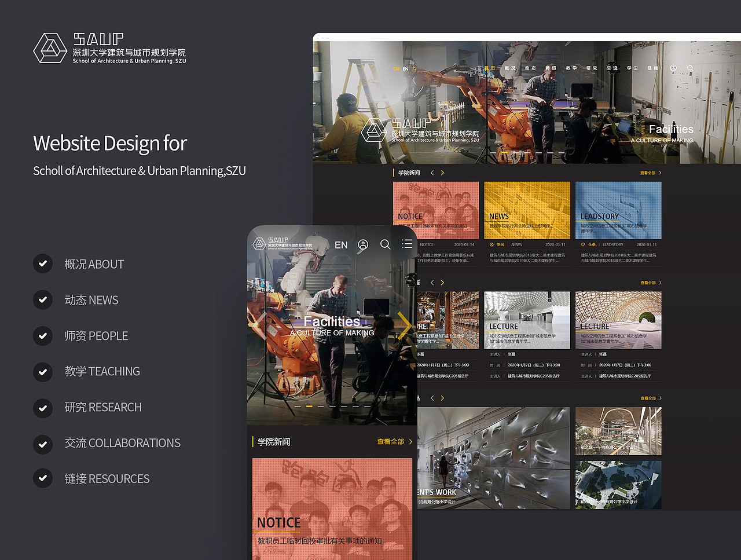Tap the SAUP logo in the mobile header
741x560 pixels.
(x=283, y=243)
